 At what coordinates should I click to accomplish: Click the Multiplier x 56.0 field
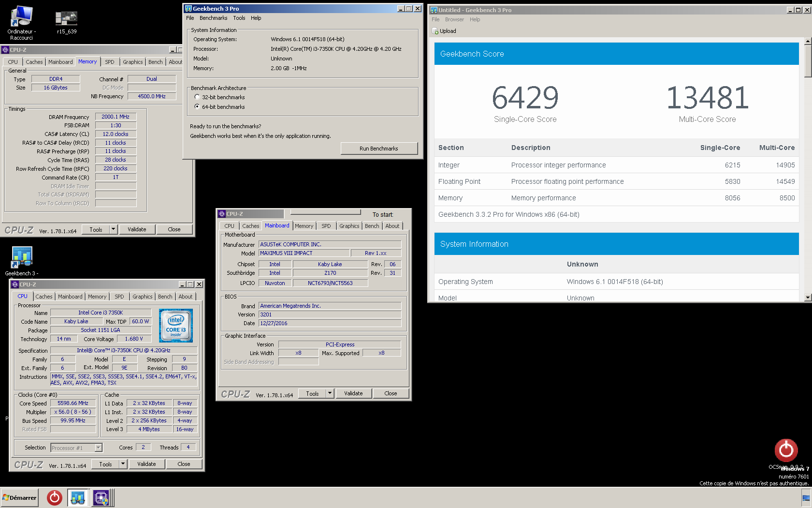coord(73,412)
